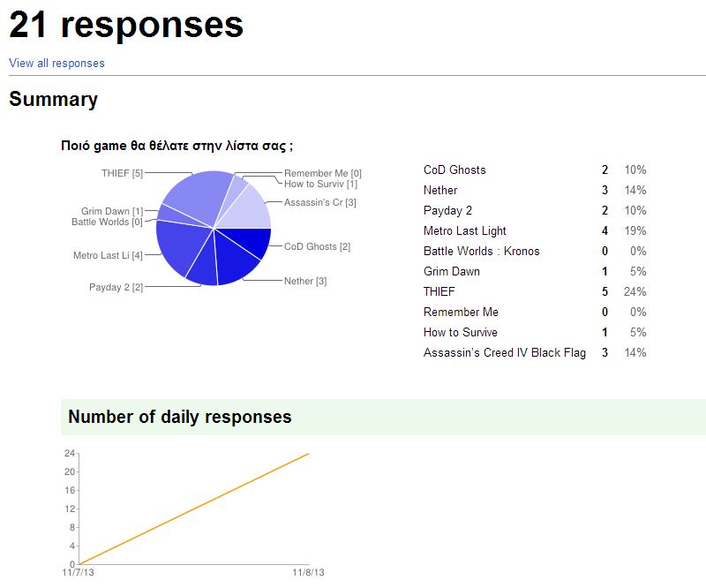
Task: Click the 'Grim Dawn [1]' pie label
Action: pyautogui.click(x=112, y=211)
